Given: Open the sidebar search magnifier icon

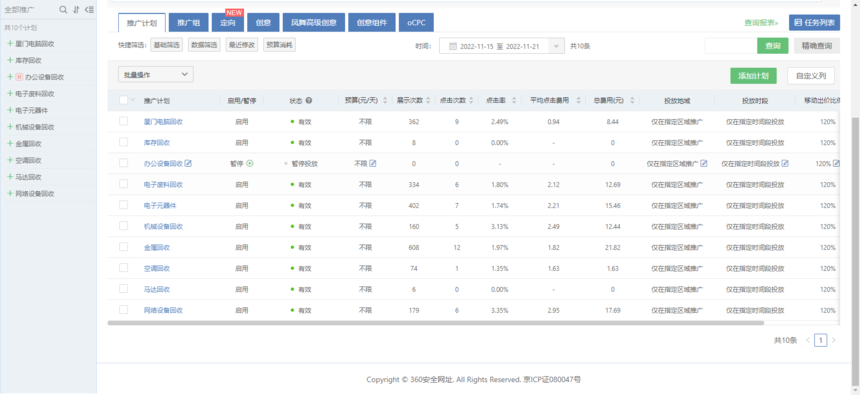Looking at the screenshot, I should pyautogui.click(x=63, y=10).
